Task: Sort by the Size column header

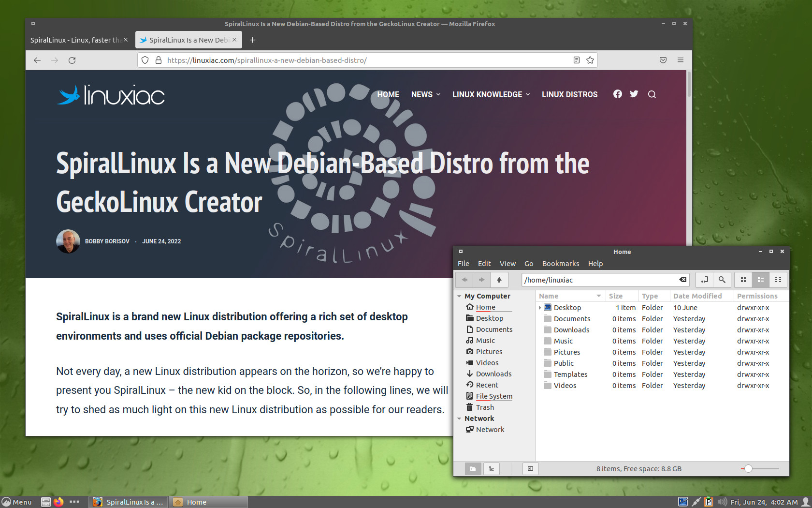Action: coord(622,296)
